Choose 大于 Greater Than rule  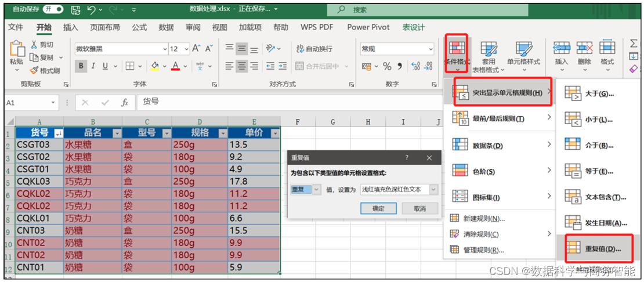point(598,93)
